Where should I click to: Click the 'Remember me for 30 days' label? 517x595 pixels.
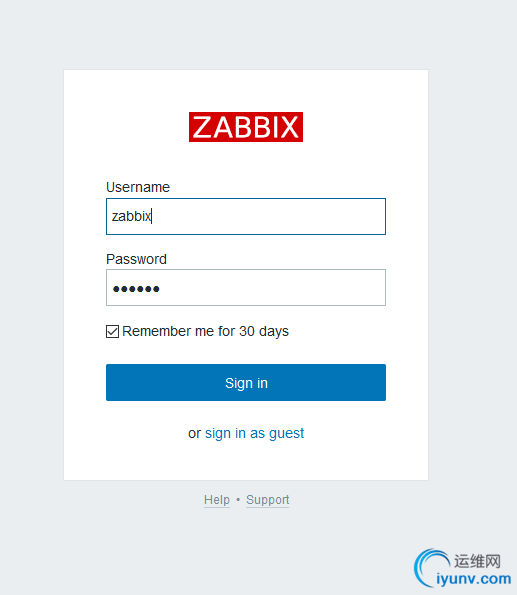coord(205,331)
